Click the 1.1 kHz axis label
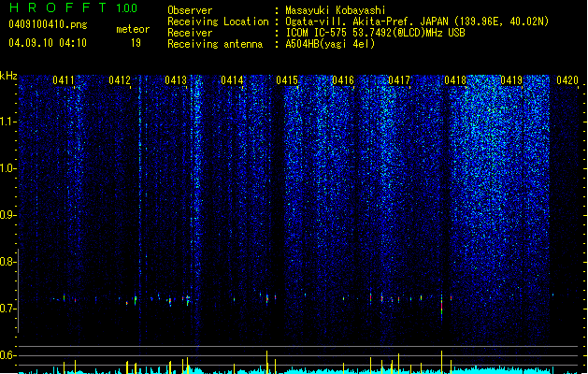Screen dimensions: 588x374 (7, 122)
